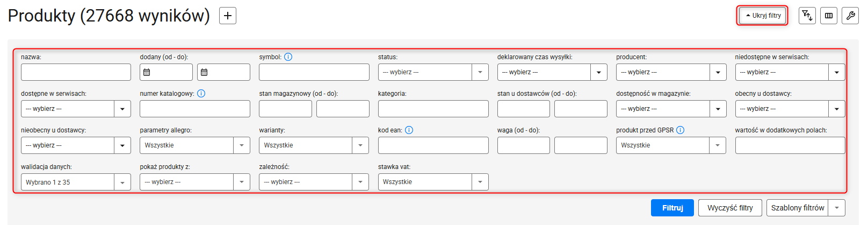Open the first dodany date calendar field
The width and height of the screenshot is (868, 225).
click(166, 72)
